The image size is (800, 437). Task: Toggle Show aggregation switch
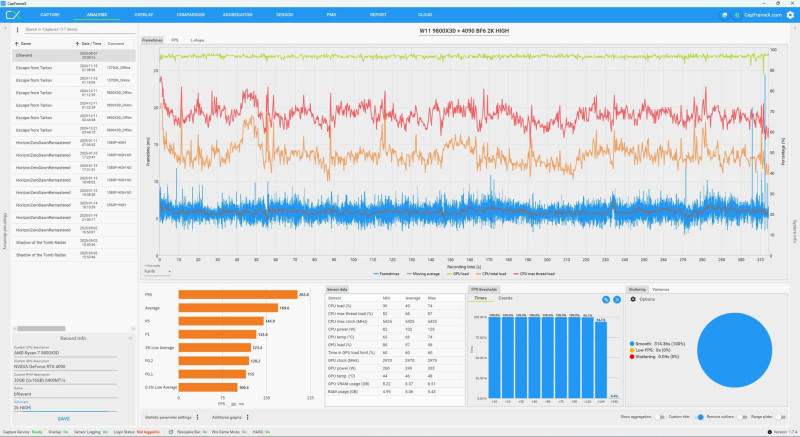coord(660,417)
